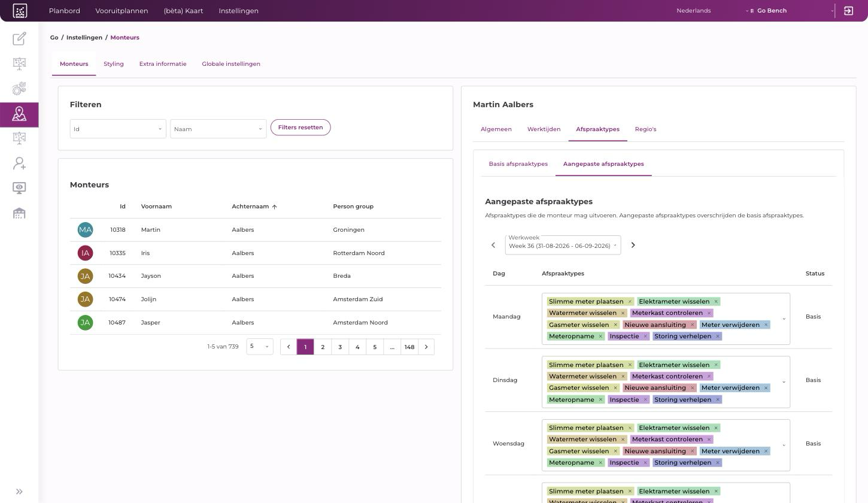The height and width of the screenshot is (503, 868).
Task: Open the monitor eye sidebar icon
Action: click(x=19, y=188)
